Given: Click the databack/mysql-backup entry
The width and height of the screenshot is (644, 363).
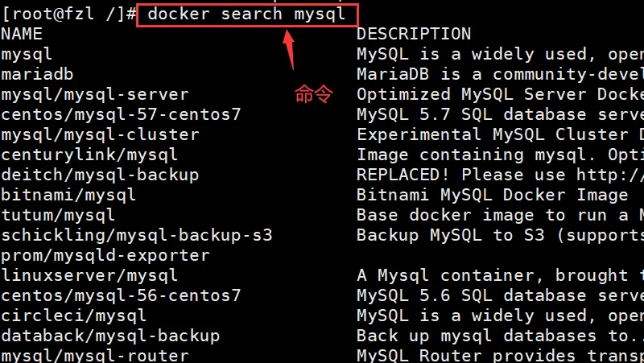Looking at the screenshot, I should 110,336.
